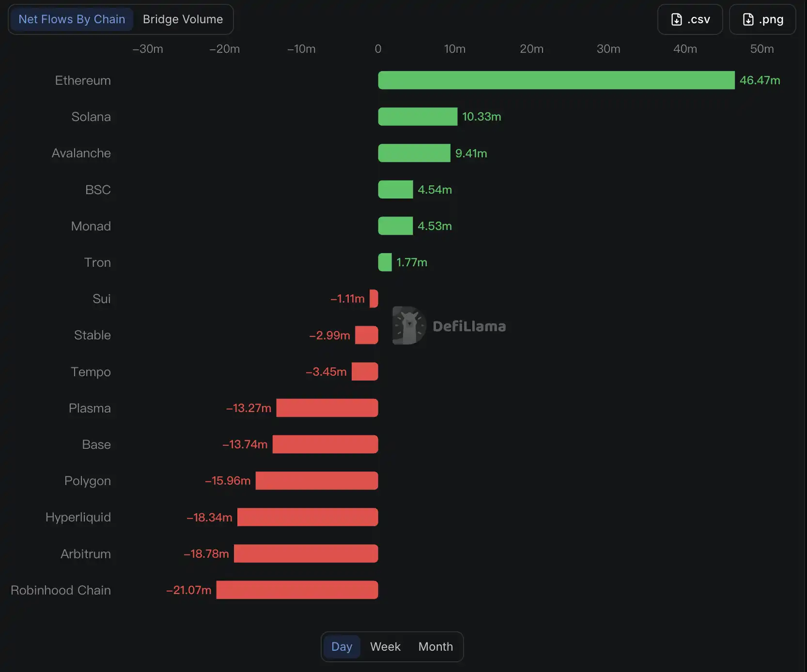Click the Hyperliquid chain label
The image size is (807, 672).
tap(78, 517)
